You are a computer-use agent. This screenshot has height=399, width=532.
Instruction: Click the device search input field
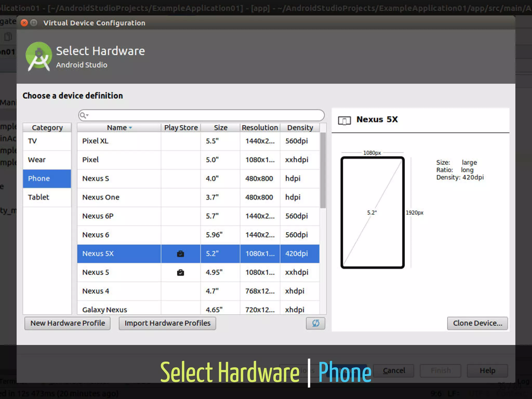point(202,115)
